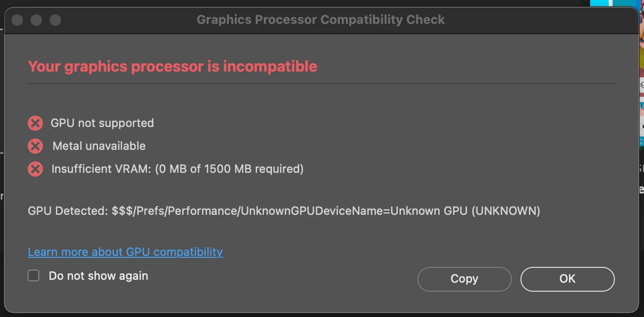
Task: Open the Learn more about GPU compatibility link
Action: click(x=125, y=252)
